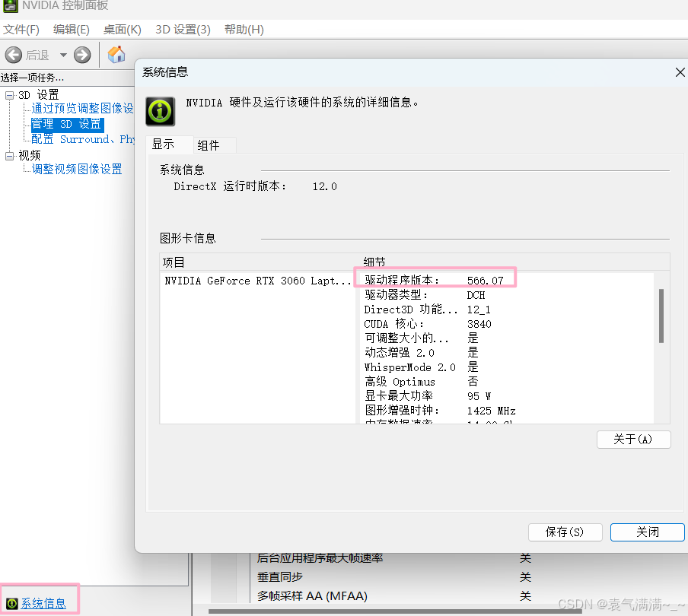This screenshot has width=688, height=616.
Task: Click driver version value 566.07
Action: coord(486,281)
